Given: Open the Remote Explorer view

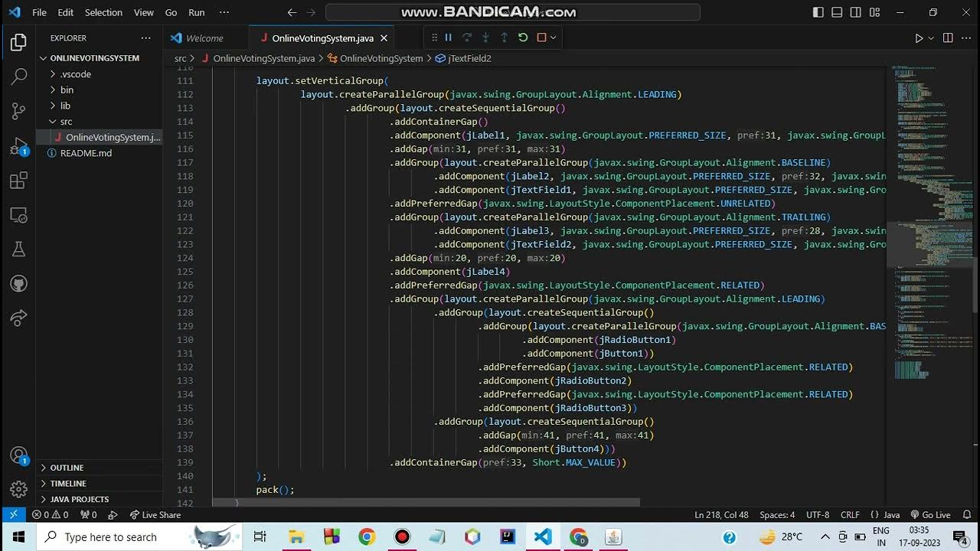Looking at the screenshot, I should click(x=18, y=215).
